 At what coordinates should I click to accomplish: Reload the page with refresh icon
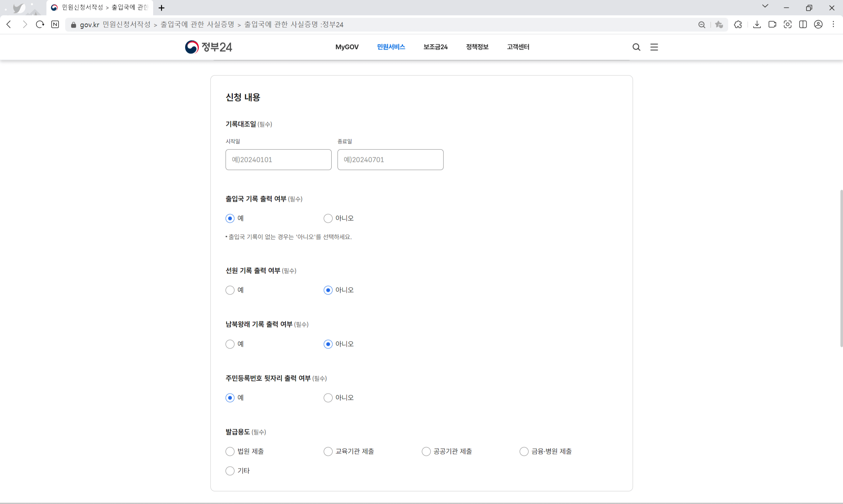coord(40,24)
